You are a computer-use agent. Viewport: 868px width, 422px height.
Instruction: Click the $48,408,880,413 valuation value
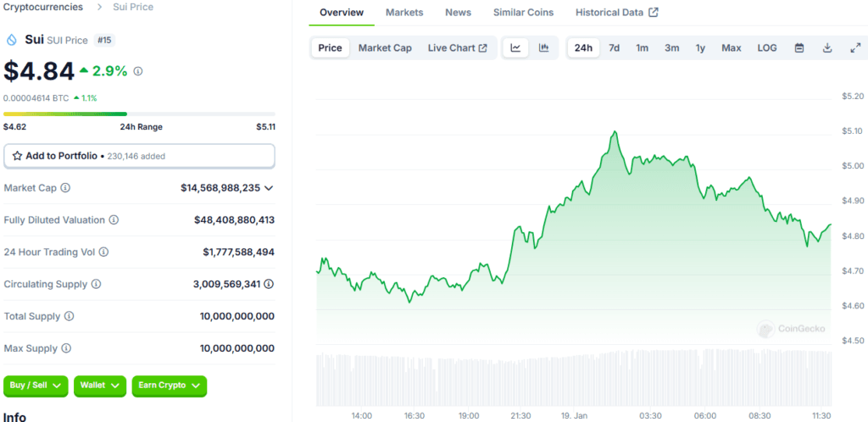pyautogui.click(x=234, y=220)
